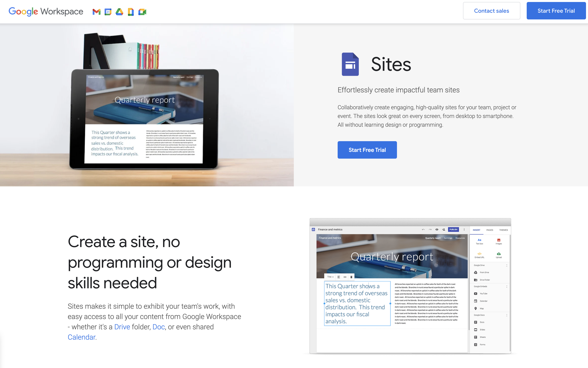Switch to the THEMES tab in editor screenshot
This screenshot has width=588, height=368.
point(503,230)
